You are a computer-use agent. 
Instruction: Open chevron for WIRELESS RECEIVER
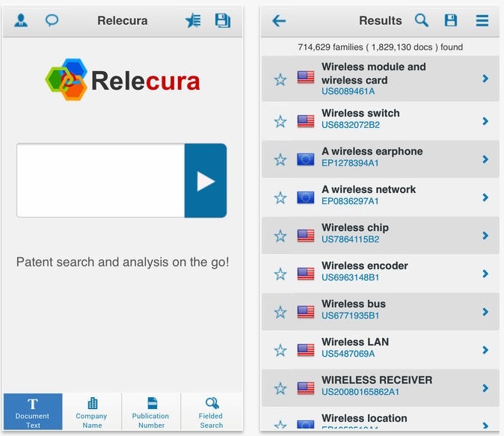(x=485, y=388)
